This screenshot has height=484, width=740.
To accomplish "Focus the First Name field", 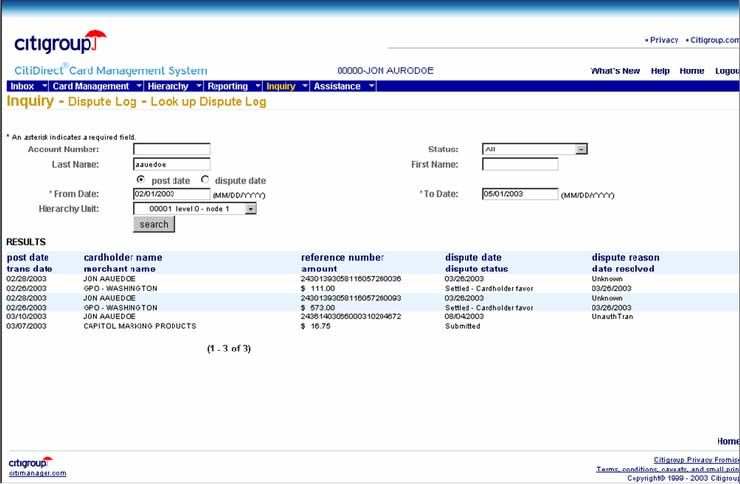I will coord(520,164).
